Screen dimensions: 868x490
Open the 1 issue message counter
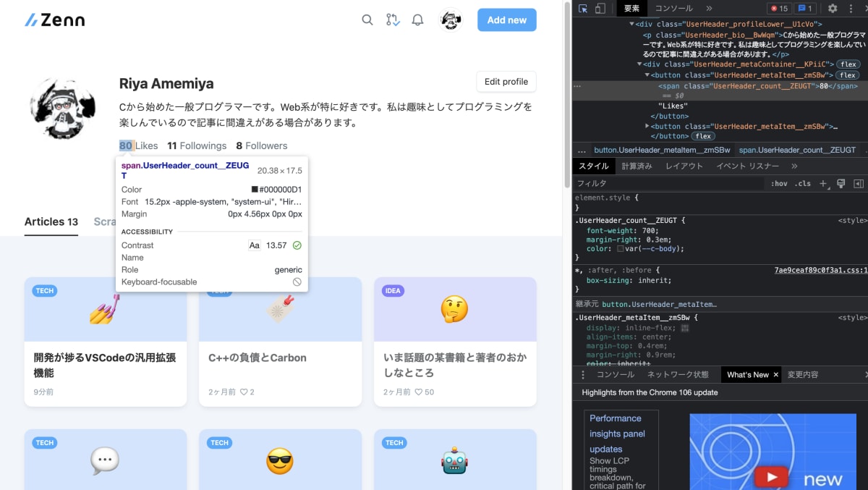click(x=804, y=9)
